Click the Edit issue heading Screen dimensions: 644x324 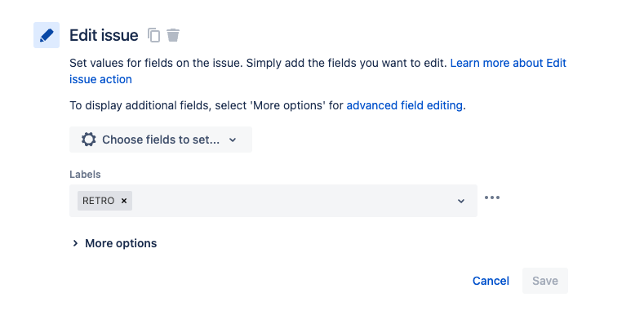[104, 35]
